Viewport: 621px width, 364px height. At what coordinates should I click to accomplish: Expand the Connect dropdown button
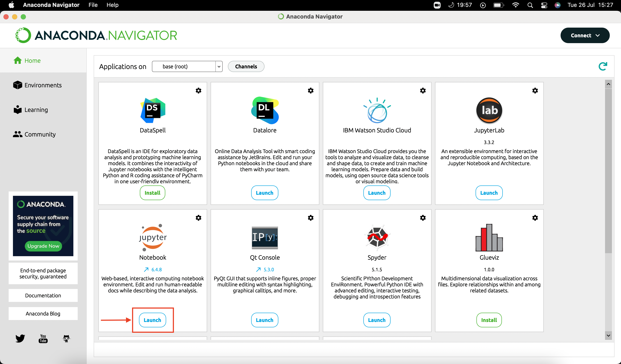click(585, 35)
